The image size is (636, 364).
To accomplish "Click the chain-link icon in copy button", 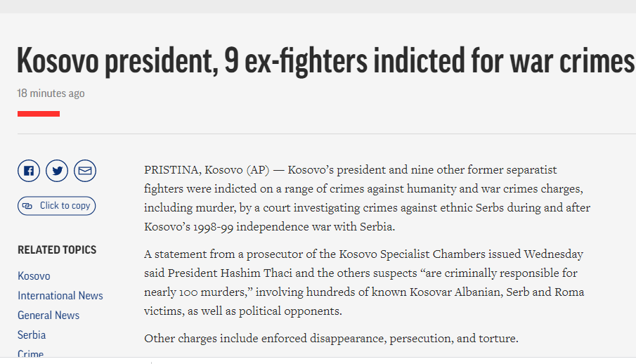I will coord(27,206).
